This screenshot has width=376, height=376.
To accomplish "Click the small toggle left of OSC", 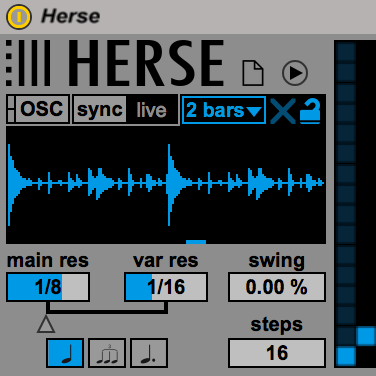I will pyautogui.click(x=11, y=109).
